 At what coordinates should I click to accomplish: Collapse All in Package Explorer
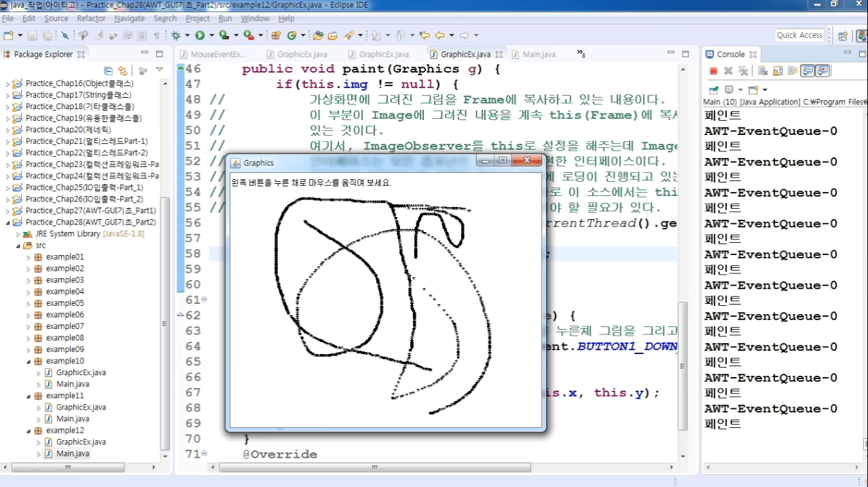108,71
